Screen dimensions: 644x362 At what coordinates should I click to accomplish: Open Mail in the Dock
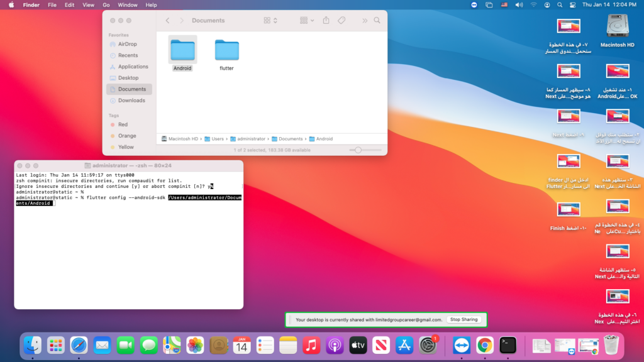[102, 345]
